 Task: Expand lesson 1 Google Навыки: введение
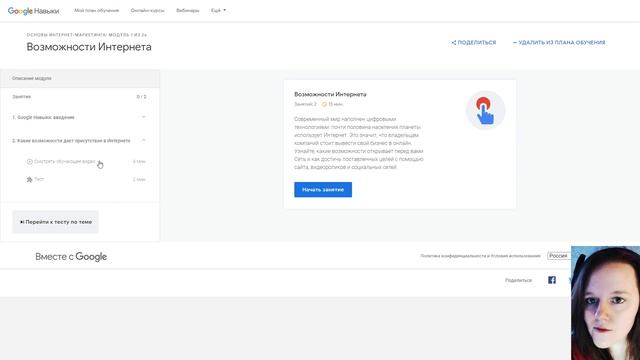(x=80, y=118)
